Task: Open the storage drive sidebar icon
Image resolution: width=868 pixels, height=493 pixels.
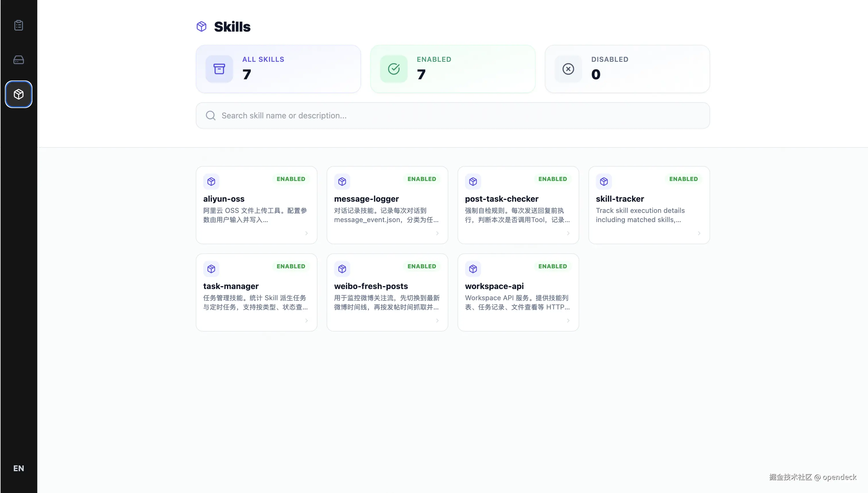Action: coord(19,60)
